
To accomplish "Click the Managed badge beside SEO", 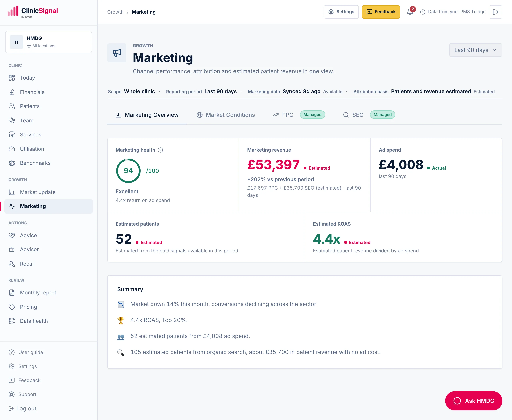I will (382, 115).
